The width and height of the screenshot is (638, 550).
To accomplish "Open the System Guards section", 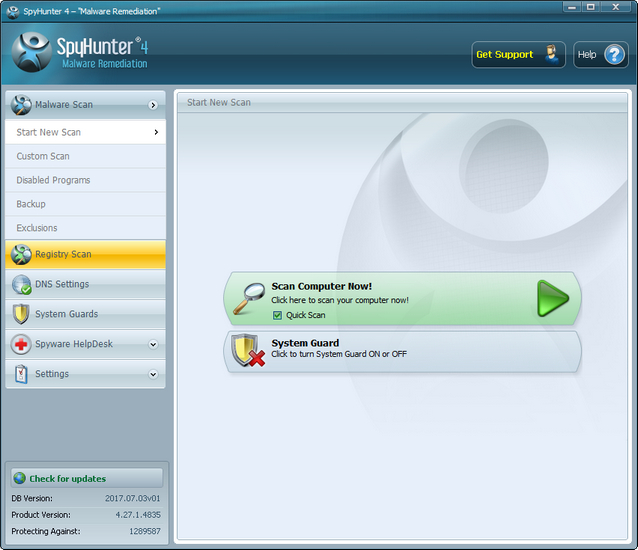I will click(x=85, y=314).
